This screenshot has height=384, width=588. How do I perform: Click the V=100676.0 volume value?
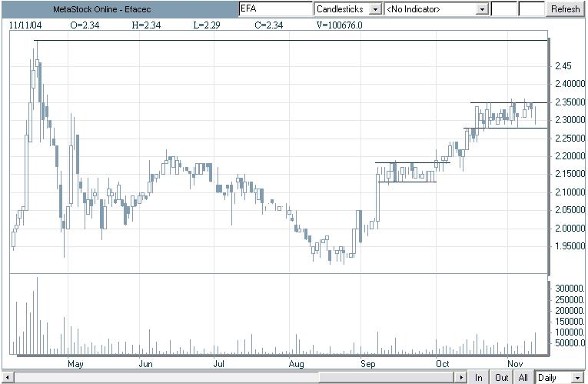coord(340,25)
